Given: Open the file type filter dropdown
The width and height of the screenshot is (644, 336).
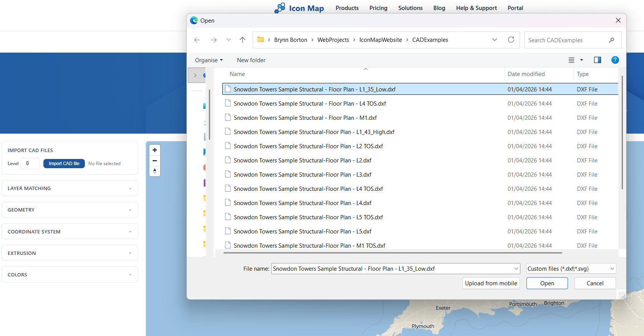Looking at the screenshot, I should 571,269.
